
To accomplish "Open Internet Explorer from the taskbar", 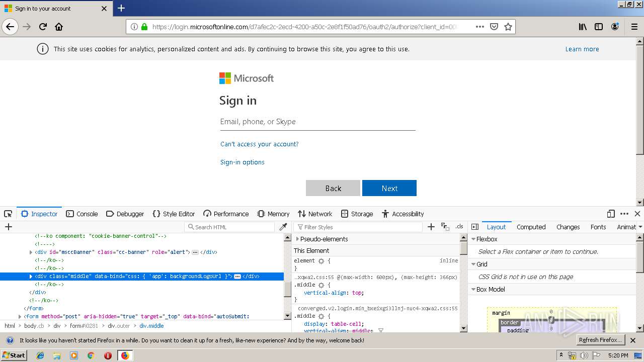I will (40, 355).
